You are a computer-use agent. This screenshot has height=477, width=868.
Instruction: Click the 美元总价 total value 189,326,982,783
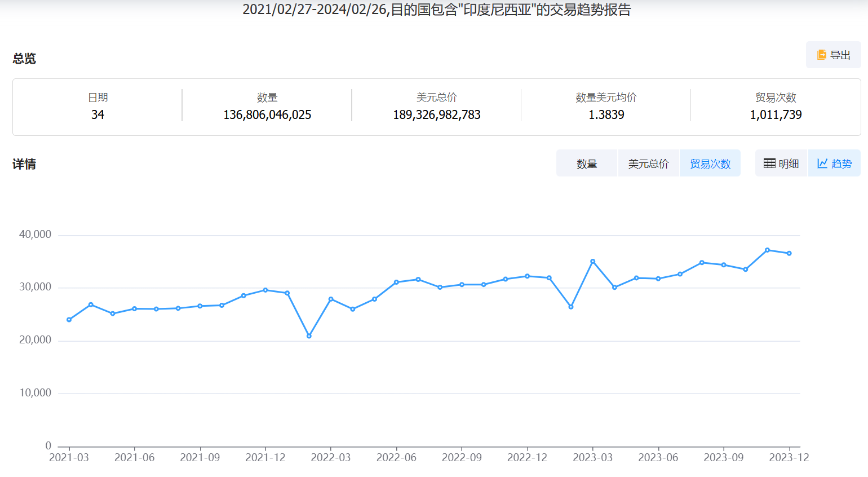[x=436, y=115]
